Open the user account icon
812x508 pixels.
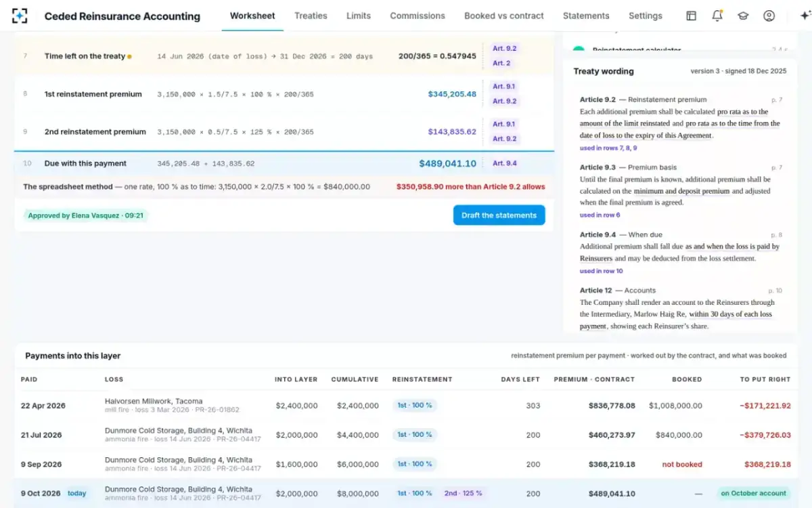pos(769,16)
